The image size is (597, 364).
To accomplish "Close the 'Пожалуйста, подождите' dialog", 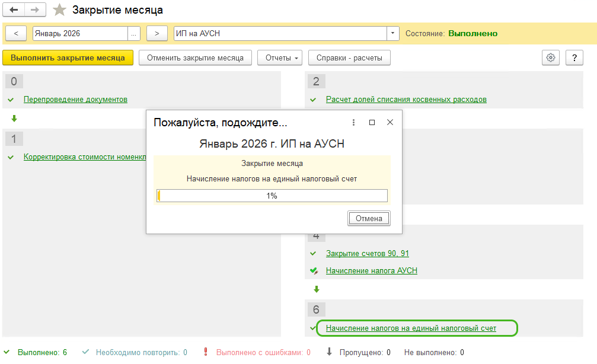I will coord(390,122).
